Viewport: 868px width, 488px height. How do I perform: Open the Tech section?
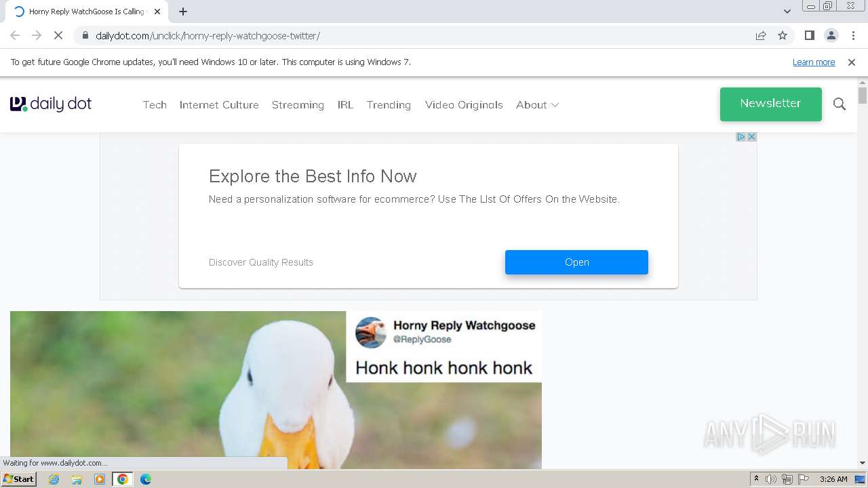tap(155, 104)
